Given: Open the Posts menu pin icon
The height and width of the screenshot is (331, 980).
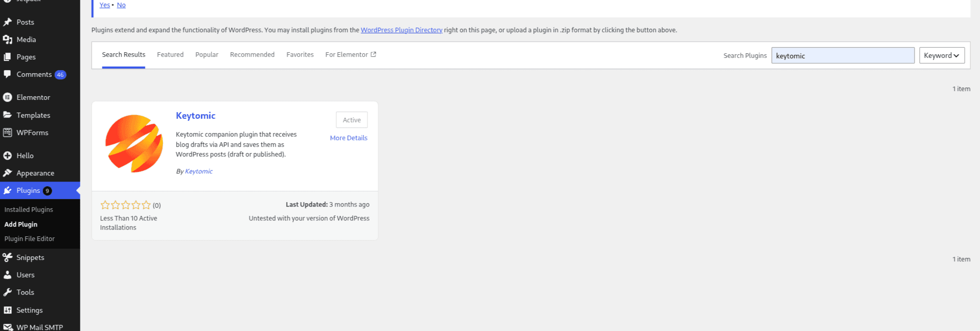Looking at the screenshot, I should [x=8, y=22].
